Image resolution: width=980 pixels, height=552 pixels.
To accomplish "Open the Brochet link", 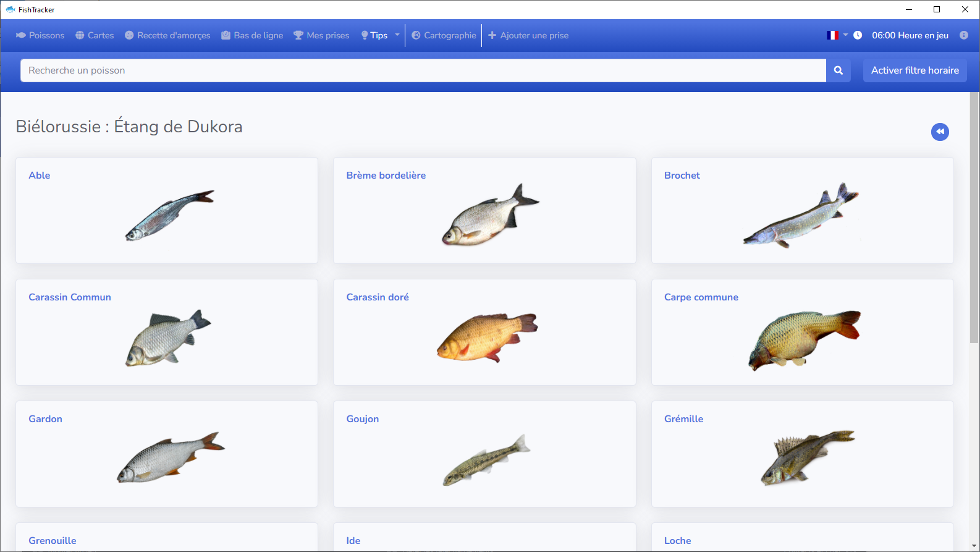I will [682, 176].
